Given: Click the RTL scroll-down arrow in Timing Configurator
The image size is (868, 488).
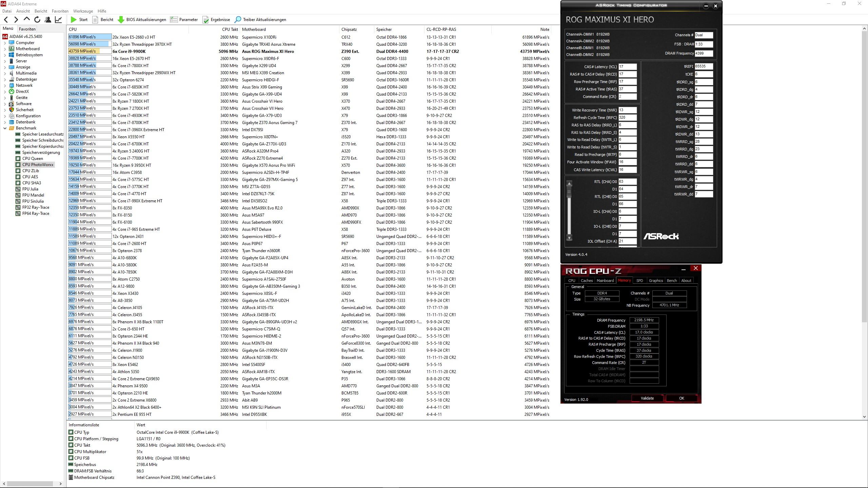Looking at the screenshot, I should click(569, 238).
